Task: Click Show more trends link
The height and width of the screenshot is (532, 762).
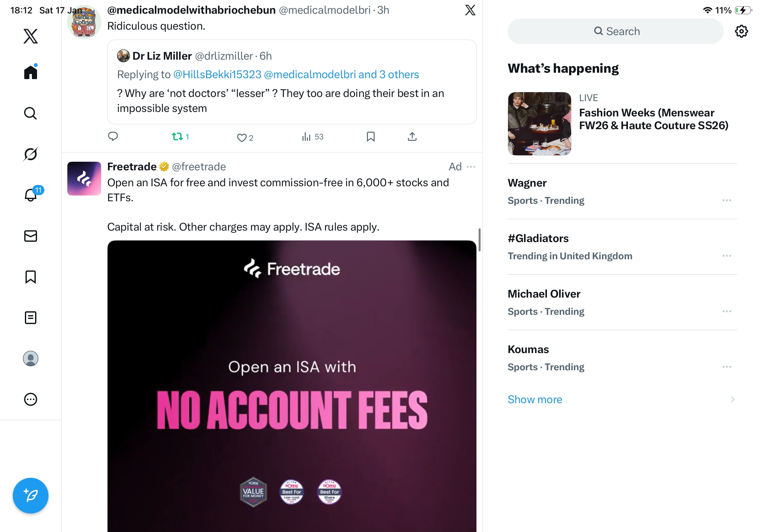Action: pyautogui.click(x=535, y=399)
